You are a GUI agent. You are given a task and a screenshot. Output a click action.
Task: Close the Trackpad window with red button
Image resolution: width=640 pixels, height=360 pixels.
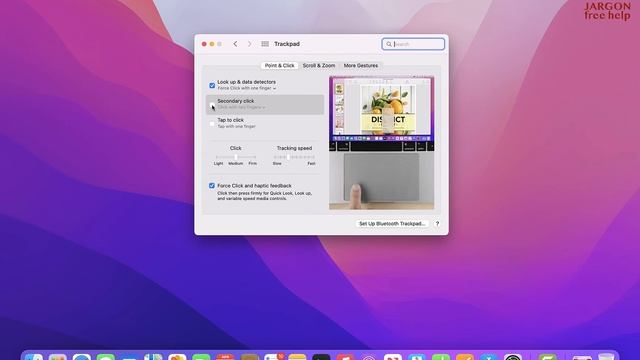204,44
